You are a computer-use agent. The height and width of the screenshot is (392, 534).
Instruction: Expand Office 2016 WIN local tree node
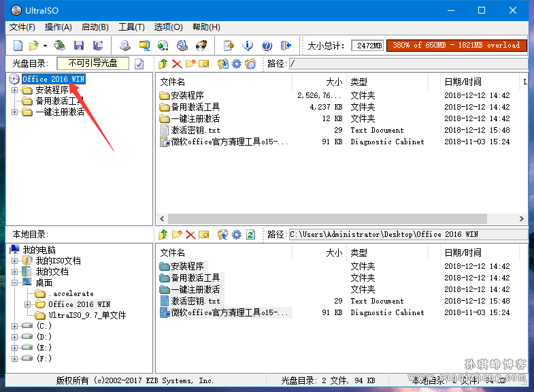[x=28, y=304]
